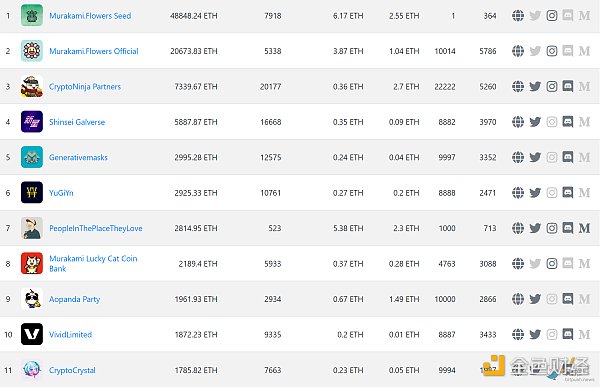
Task: Click the YuGiYn collection thumbnail
Action: pos(32,193)
